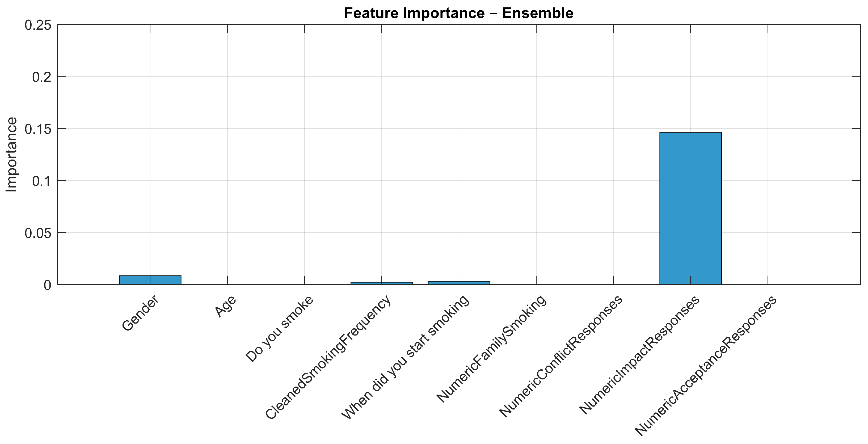Viewport: 868px width, 444px height.
Task: Select the Importance y-axis label
Action: click(11, 155)
